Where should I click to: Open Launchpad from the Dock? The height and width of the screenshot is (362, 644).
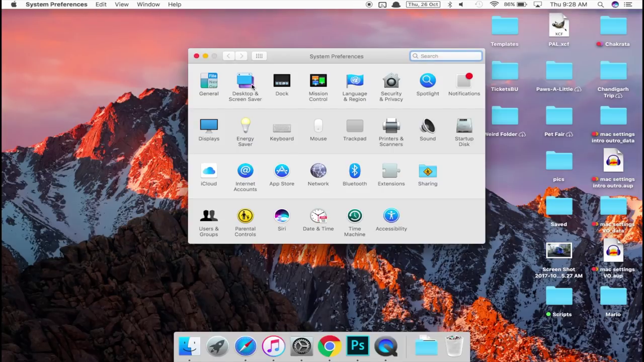click(x=217, y=346)
